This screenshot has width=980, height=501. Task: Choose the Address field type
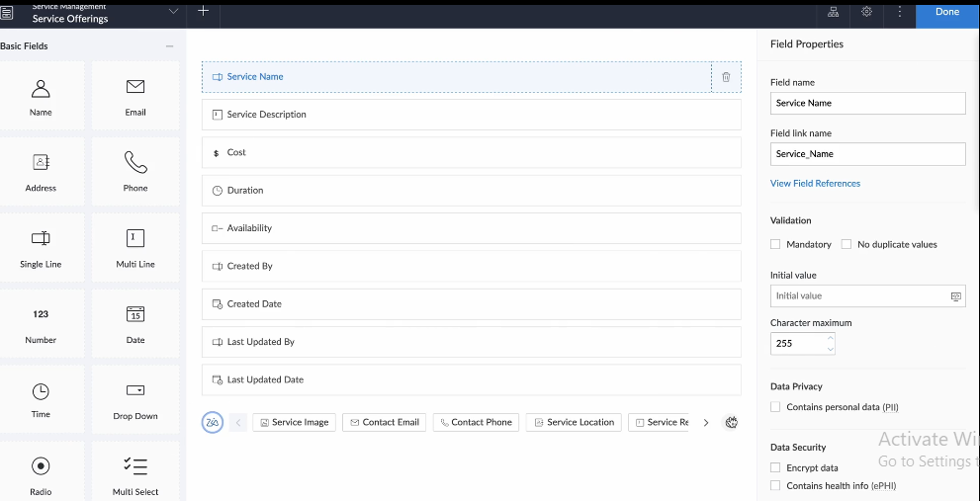coord(41,171)
